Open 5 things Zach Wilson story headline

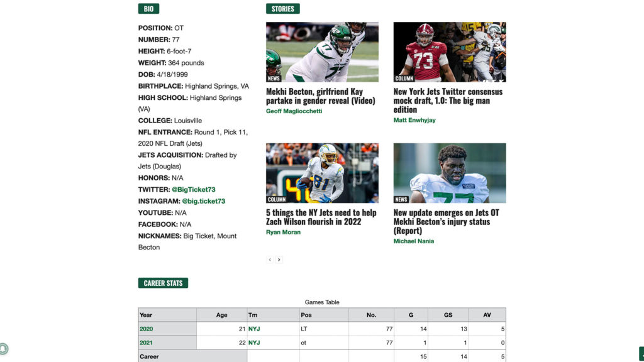(321, 217)
